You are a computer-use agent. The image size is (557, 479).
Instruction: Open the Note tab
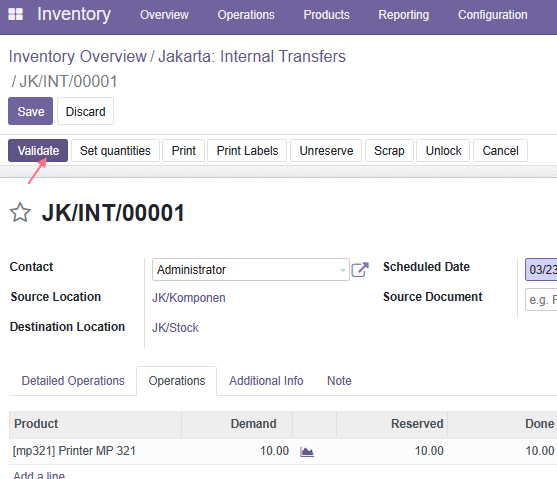[339, 381]
